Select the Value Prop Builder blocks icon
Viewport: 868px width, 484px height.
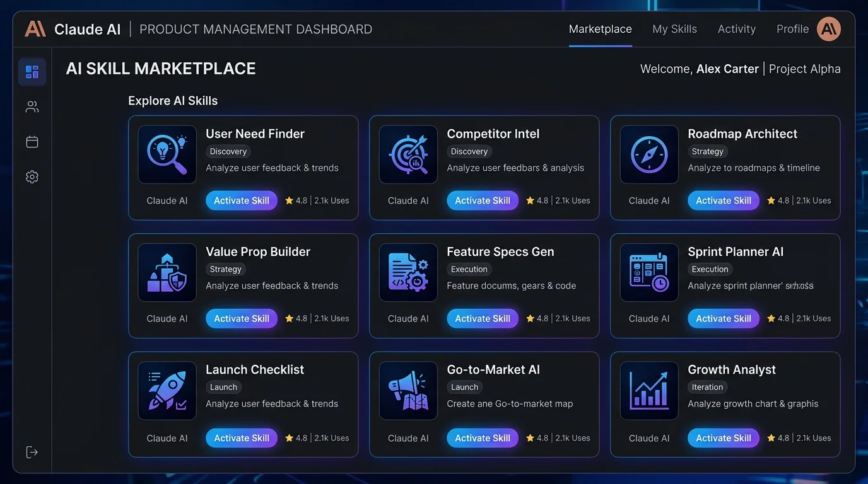167,272
